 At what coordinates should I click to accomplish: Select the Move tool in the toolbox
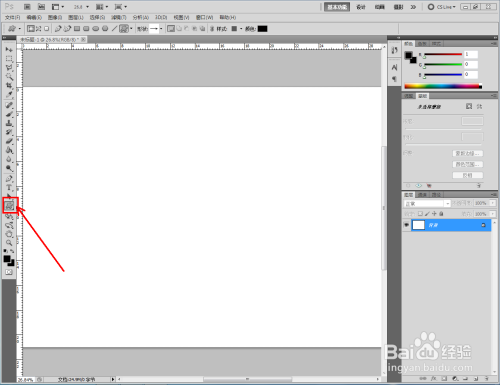click(9, 49)
